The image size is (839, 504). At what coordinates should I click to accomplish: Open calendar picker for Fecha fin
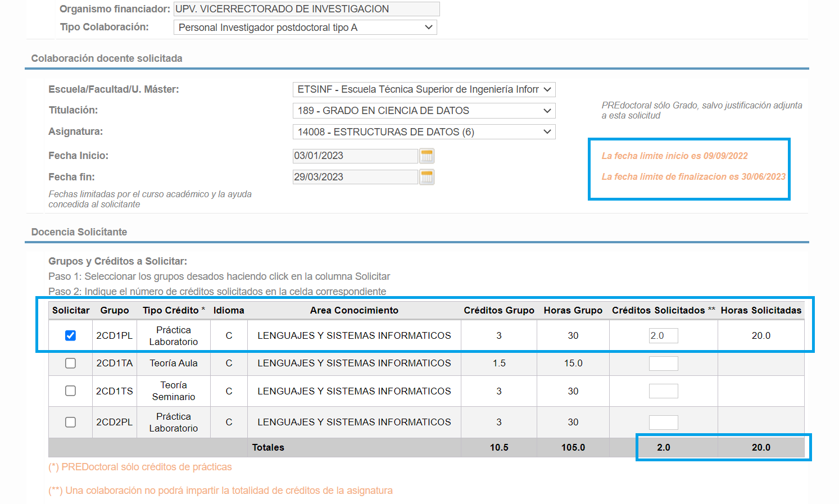pyautogui.click(x=427, y=177)
